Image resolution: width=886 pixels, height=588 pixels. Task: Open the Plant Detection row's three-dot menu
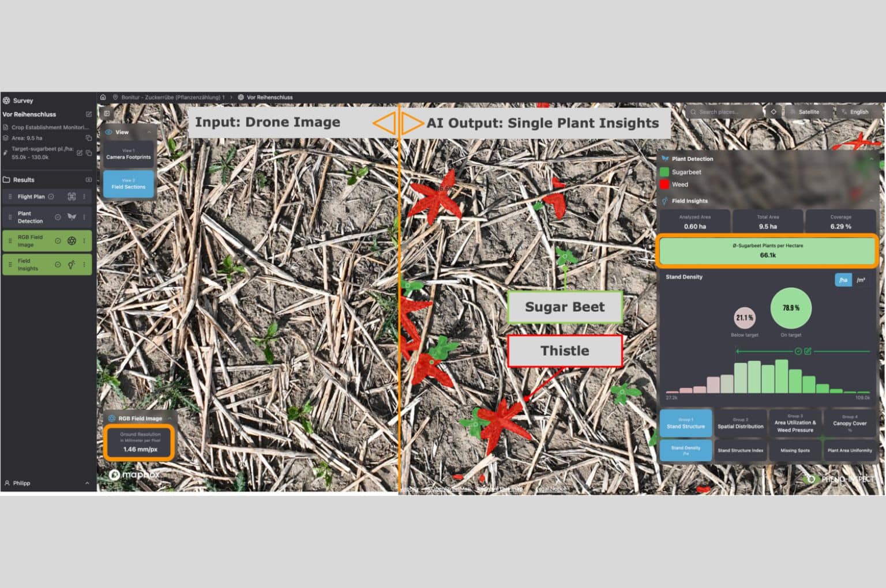(x=84, y=217)
